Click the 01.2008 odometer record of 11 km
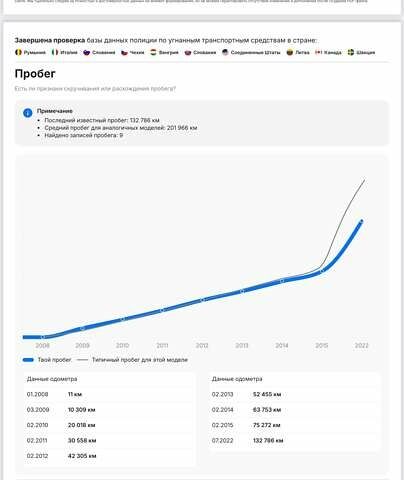The width and height of the screenshot is (404, 480). [109, 394]
